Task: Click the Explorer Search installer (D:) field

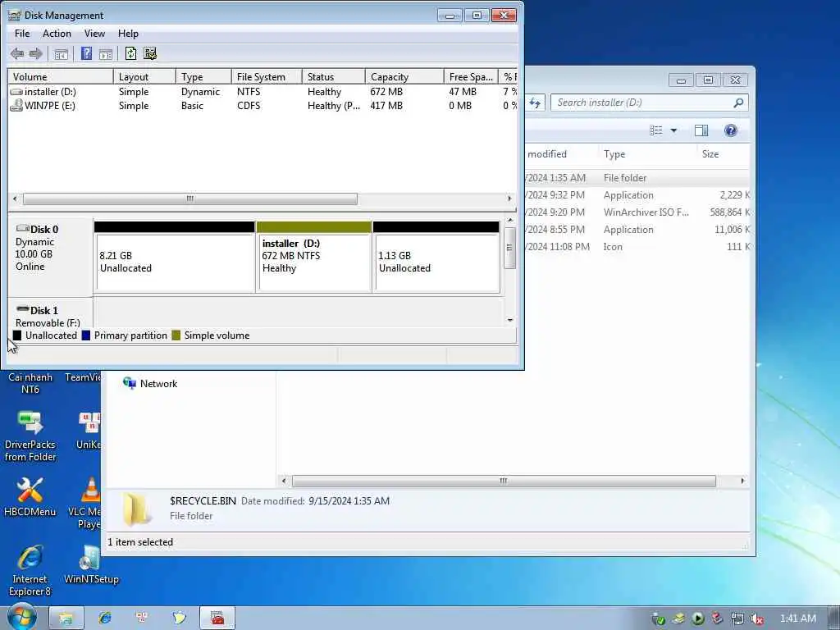Action: (650, 103)
